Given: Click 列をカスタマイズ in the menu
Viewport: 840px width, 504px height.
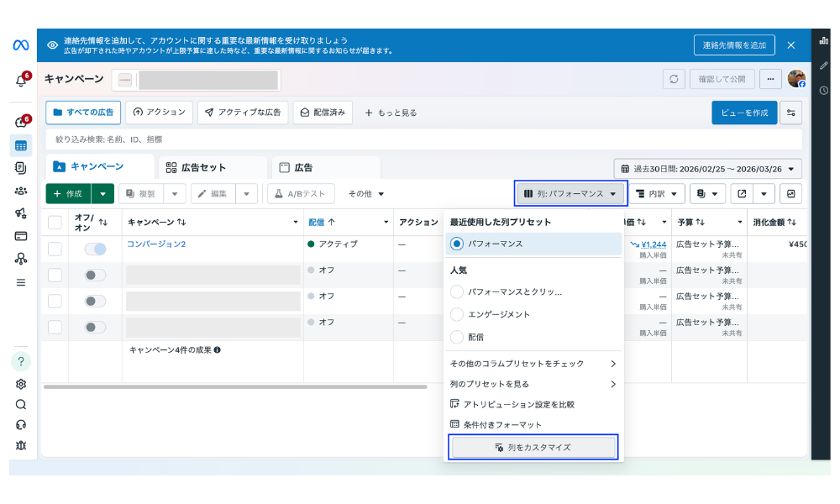Looking at the screenshot, I should click(533, 447).
